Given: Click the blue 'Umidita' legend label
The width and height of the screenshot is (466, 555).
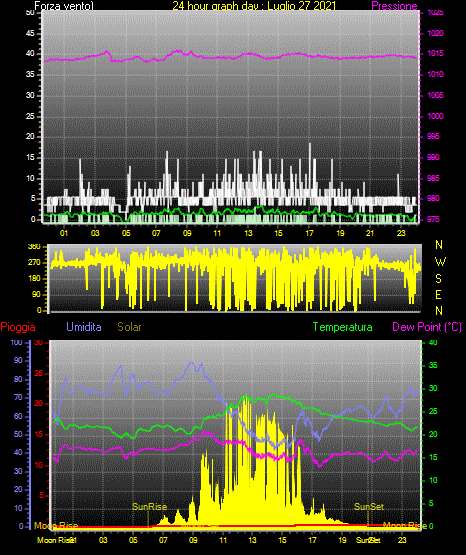Looking at the screenshot, I should coord(84,327).
